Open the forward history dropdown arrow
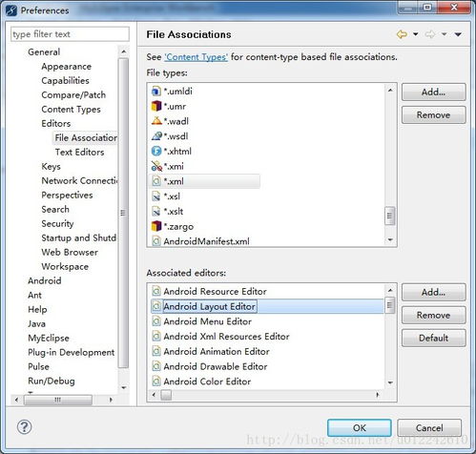The width and height of the screenshot is (476, 454). pos(445,34)
